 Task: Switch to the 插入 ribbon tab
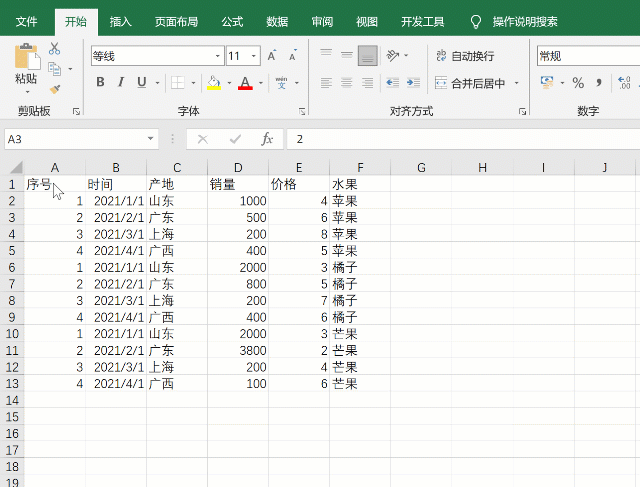point(120,22)
